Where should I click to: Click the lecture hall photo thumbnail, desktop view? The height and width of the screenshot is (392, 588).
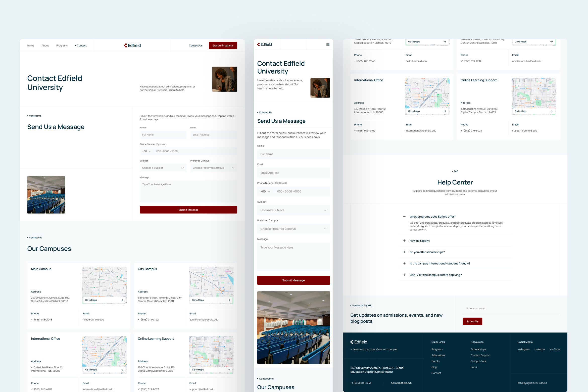point(46,195)
